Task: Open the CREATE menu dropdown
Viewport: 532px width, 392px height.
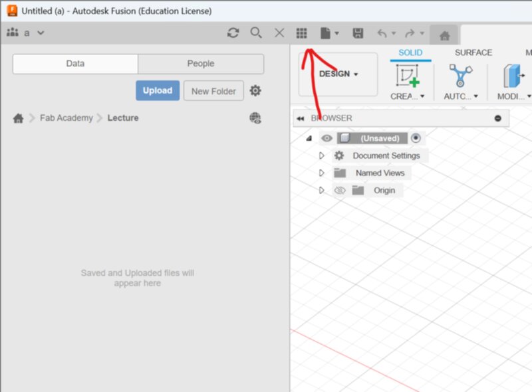Action: click(408, 96)
